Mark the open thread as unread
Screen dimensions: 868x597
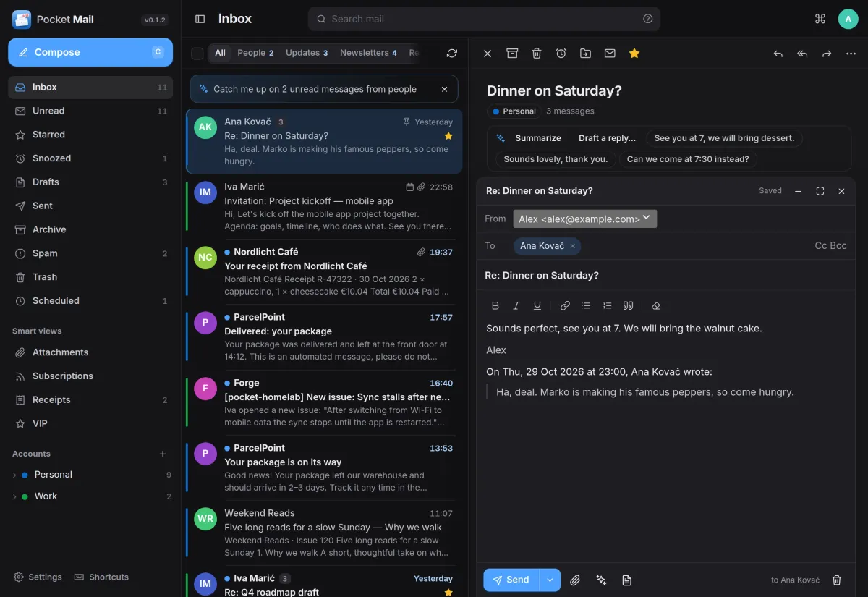pos(610,53)
